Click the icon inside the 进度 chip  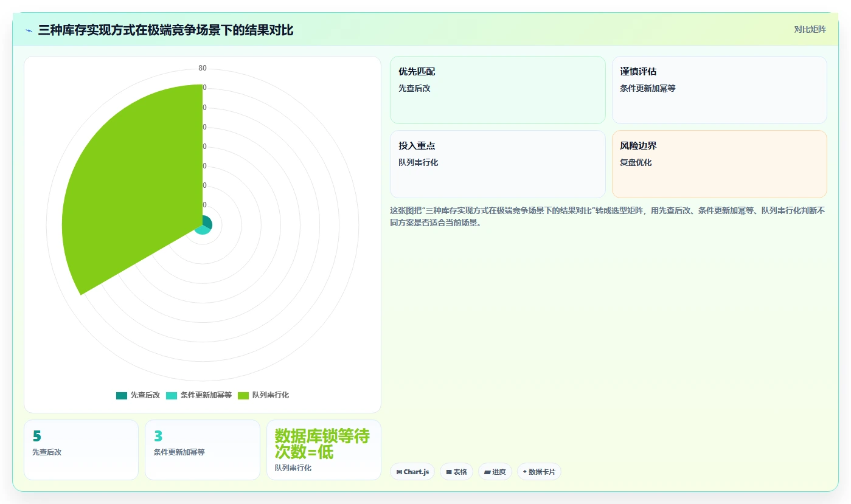pyautogui.click(x=487, y=472)
